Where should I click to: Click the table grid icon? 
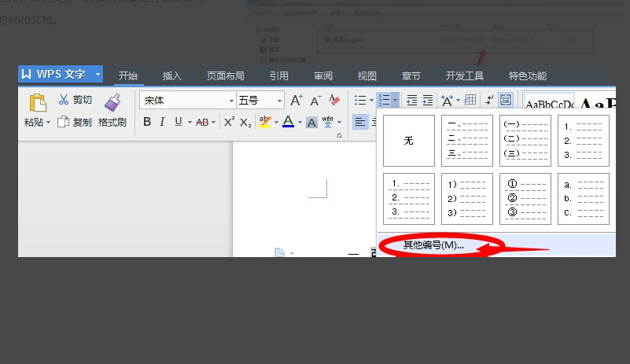[470, 100]
